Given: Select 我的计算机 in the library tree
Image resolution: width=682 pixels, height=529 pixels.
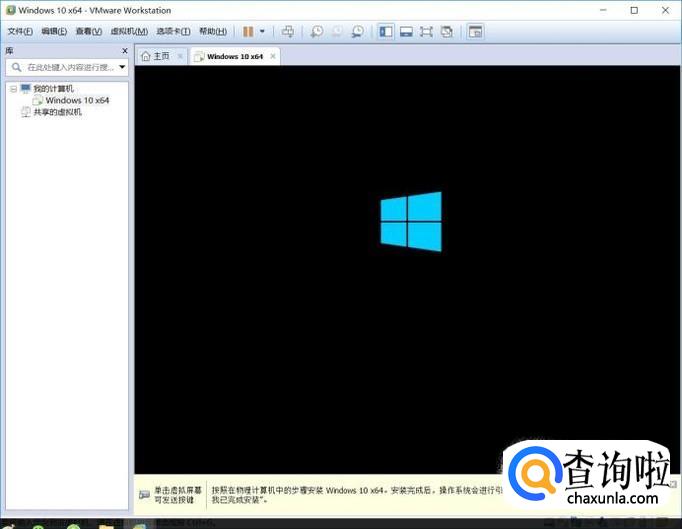Looking at the screenshot, I should point(53,89).
